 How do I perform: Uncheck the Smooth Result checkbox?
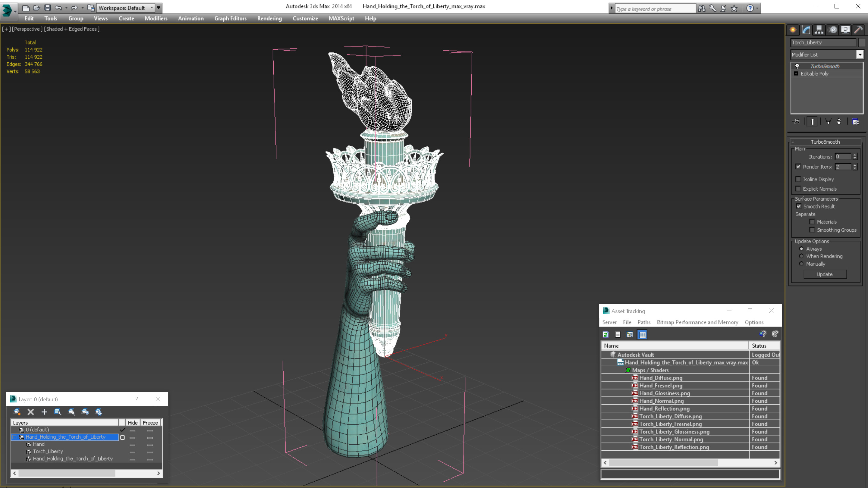pos(799,206)
